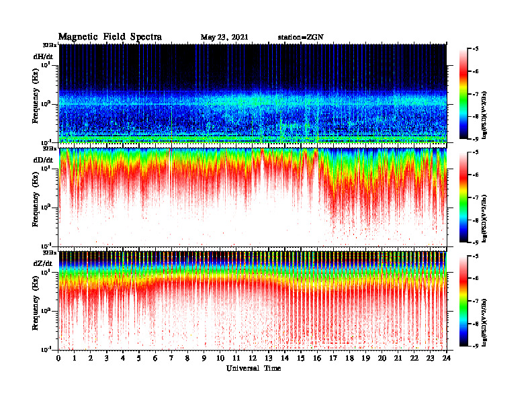Click hour "13" on the time axis
This screenshot has width=532, height=411.
coord(269,359)
